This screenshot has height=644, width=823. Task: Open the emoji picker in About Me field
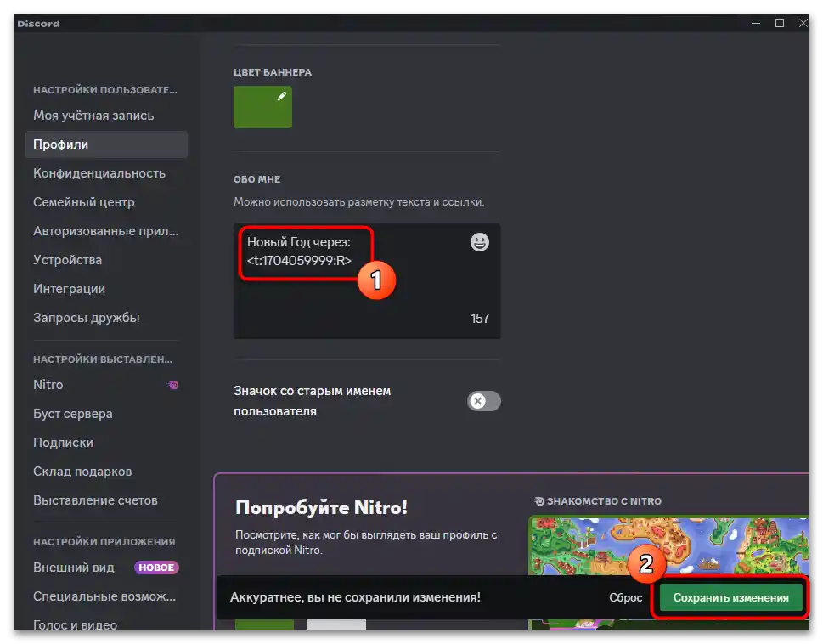479,242
